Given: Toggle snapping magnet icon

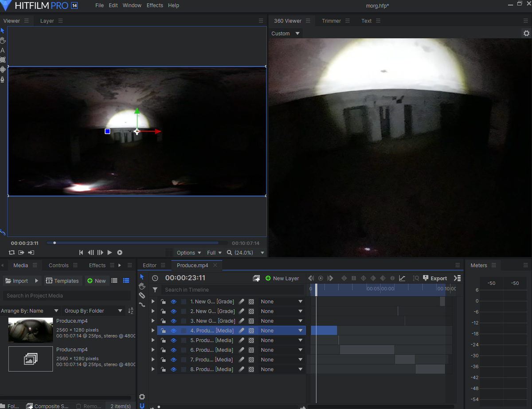Looking at the screenshot, I should [142, 406].
